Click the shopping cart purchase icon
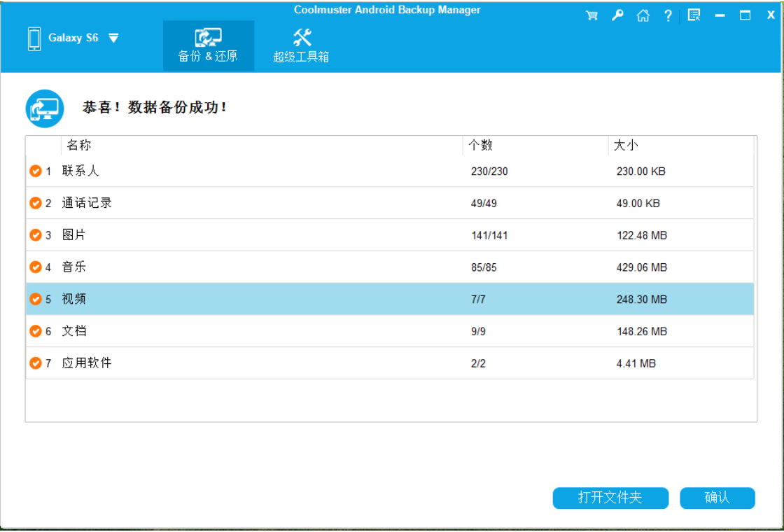The height and width of the screenshot is (532, 784). pyautogui.click(x=591, y=15)
